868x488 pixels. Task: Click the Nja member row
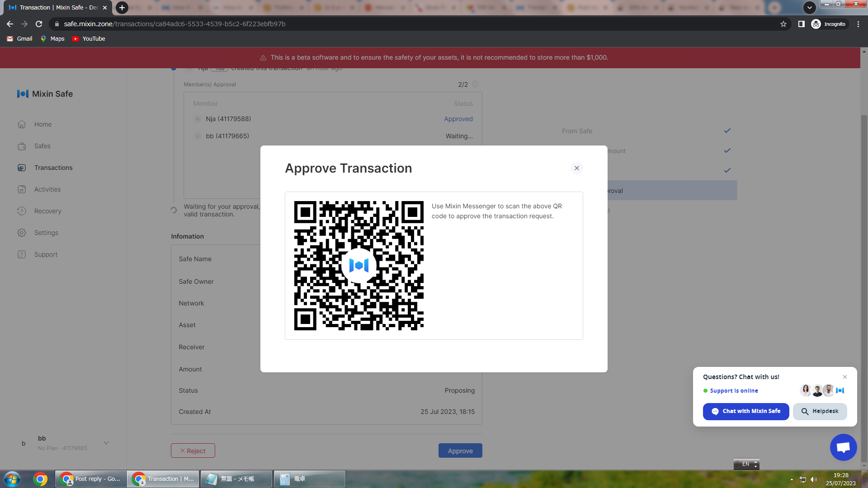(333, 119)
